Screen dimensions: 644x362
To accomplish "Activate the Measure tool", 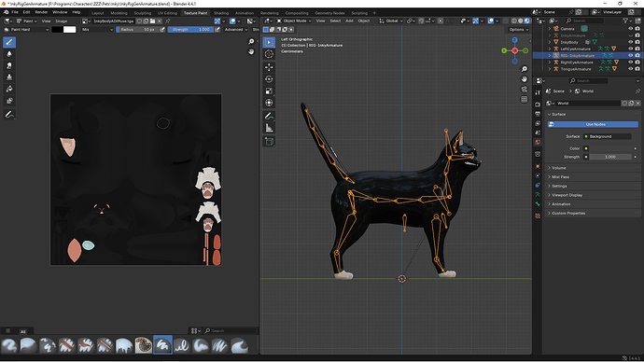I will coord(269,128).
